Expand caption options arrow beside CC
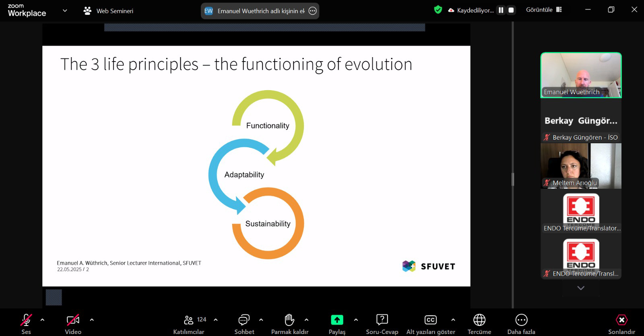 453,320
